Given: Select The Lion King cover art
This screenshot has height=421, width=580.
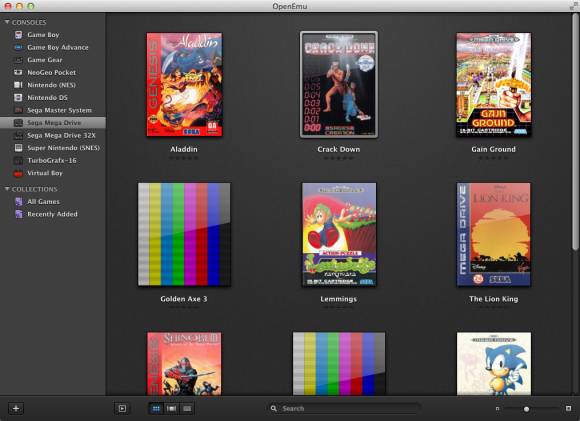Looking at the screenshot, I should 493,235.
